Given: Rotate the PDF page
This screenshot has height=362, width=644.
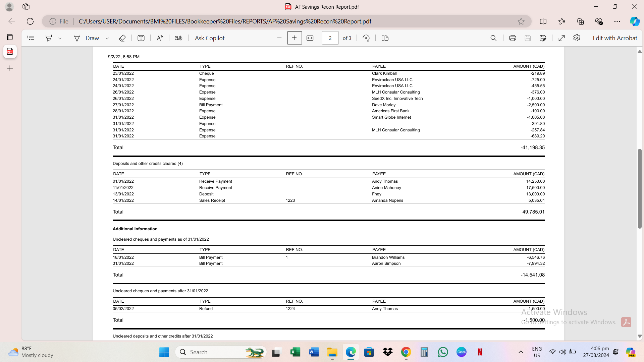Looking at the screenshot, I should [366, 38].
